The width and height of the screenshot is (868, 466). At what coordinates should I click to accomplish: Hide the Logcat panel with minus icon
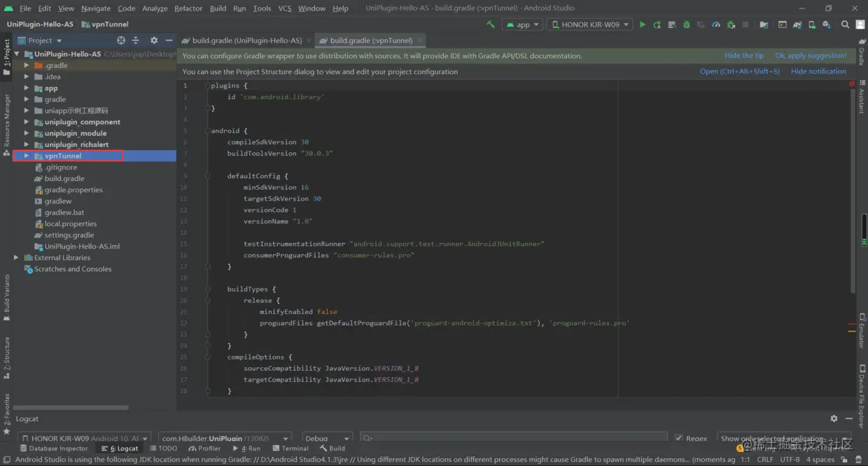pos(848,418)
